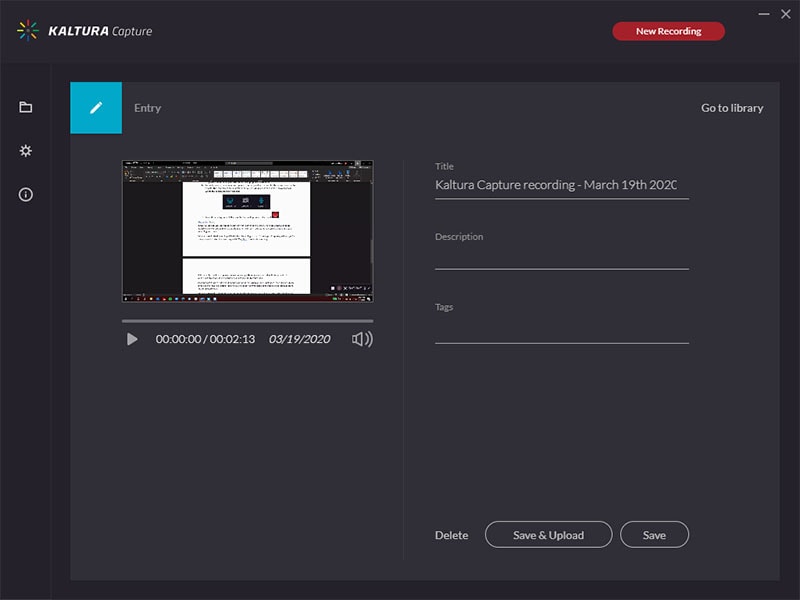Viewport: 800px width, 600px height.
Task: Click the Save button
Action: (654, 535)
